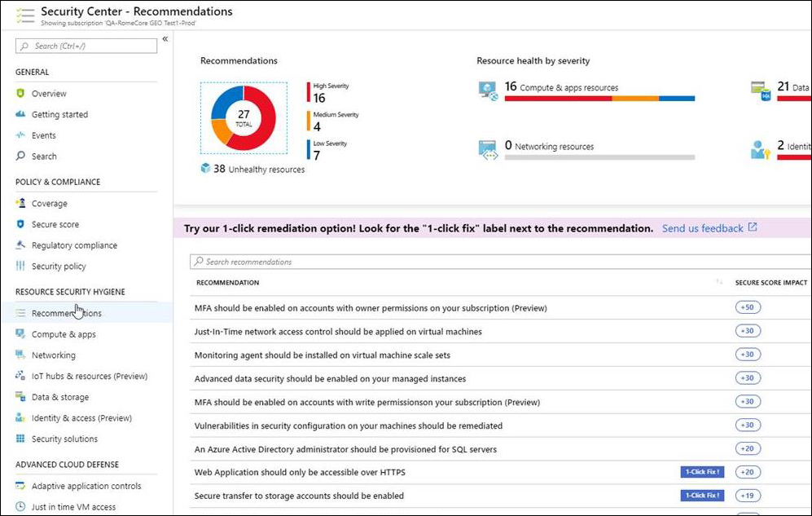Click the Regulatory compliance gavel icon

point(20,245)
